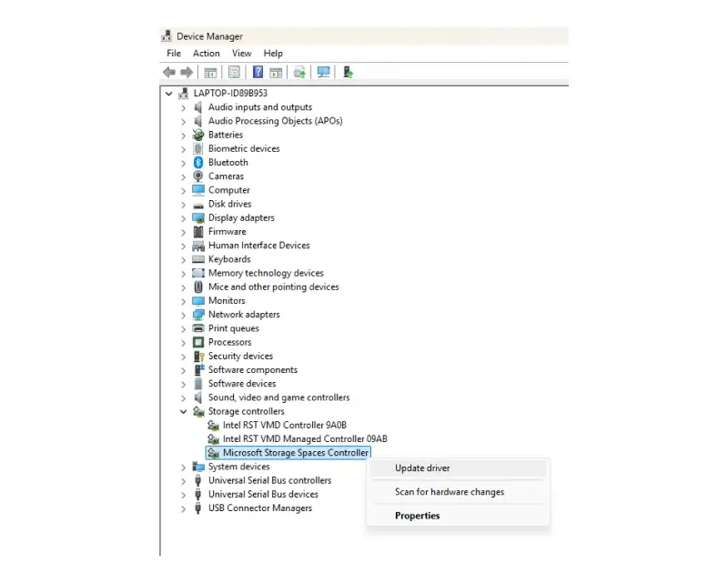This screenshot has width=728, height=583.
Task: Toggle the Show/Hide Action Pane toolbar icon
Action: point(276,73)
